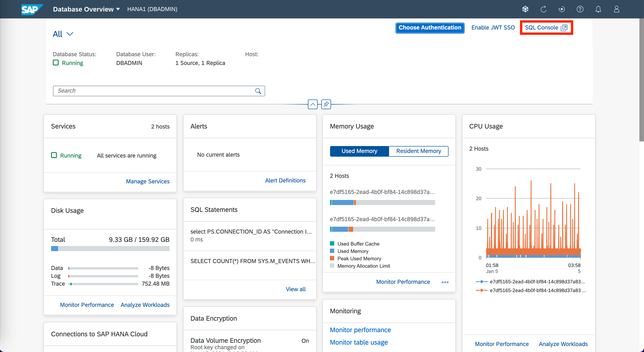
Task: Open the help question mark icon
Action: 580,9
